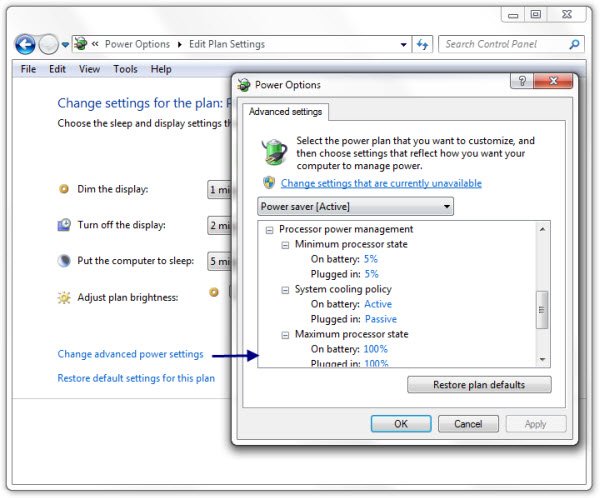The image size is (600, 498).
Task: Minimize the Edit Plan Settings window
Action: (x=513, y=15)
